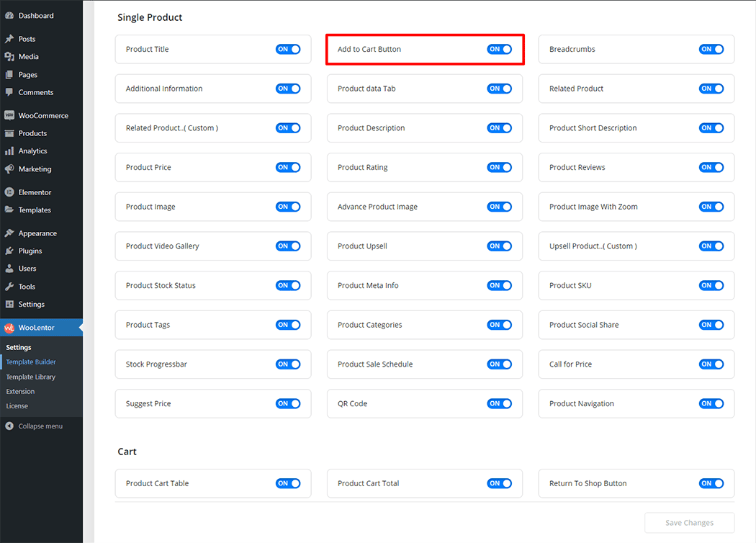Image resolution: width=756 pixels, height=543 pixels.
Task: Open the License submenu link
Action: tap(17, 406)
